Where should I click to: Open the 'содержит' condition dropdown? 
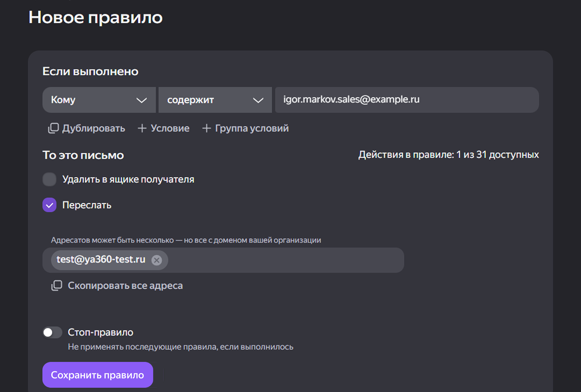click(215, 100)
